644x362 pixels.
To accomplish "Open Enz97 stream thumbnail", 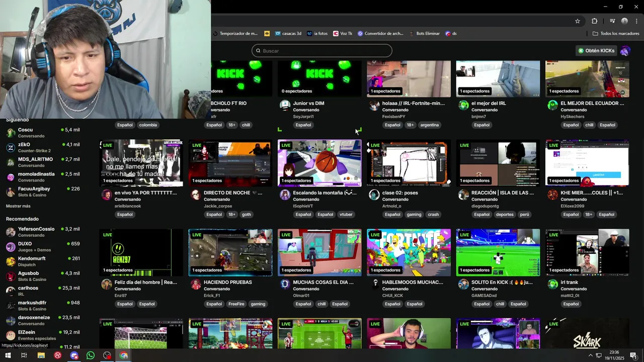I will tap(141, 252).
